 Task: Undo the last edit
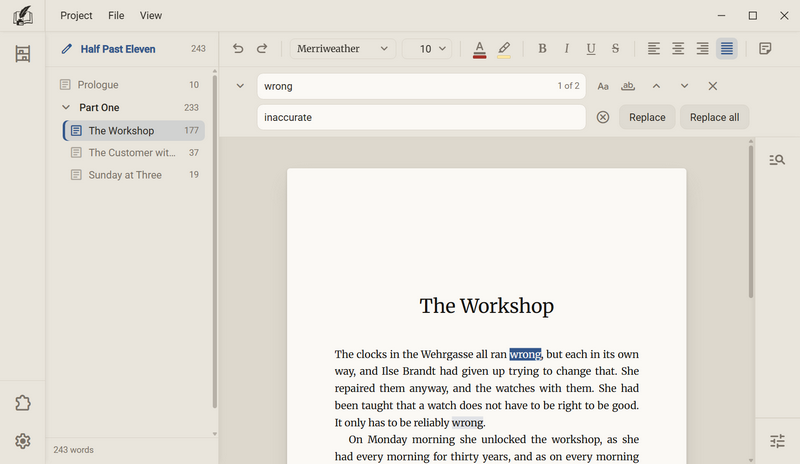(x=238, y=48)
